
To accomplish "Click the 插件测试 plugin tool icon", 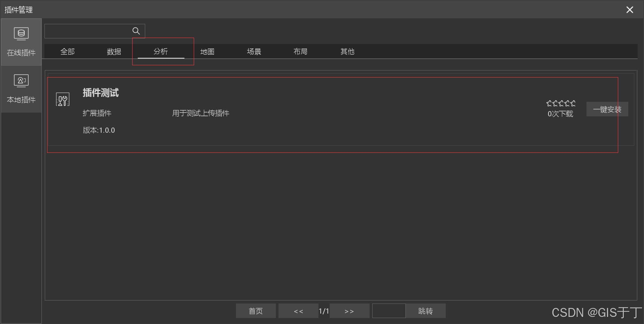I will click(63, 100).
